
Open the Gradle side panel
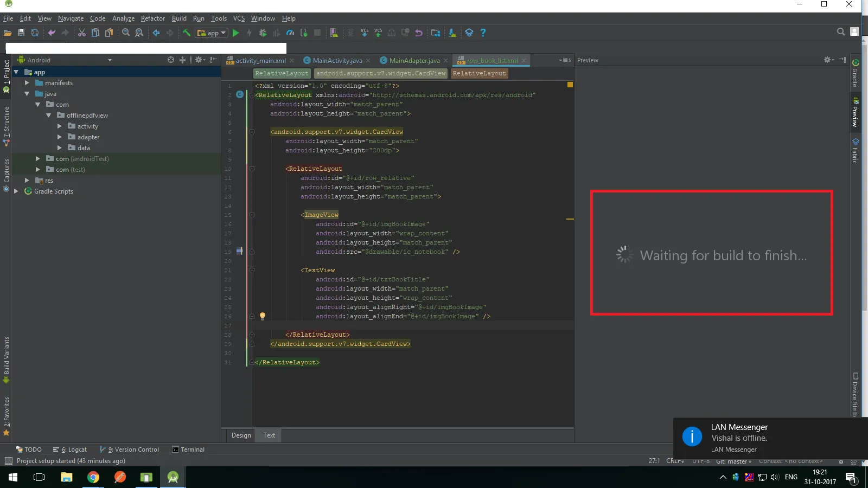pos(856,73)
